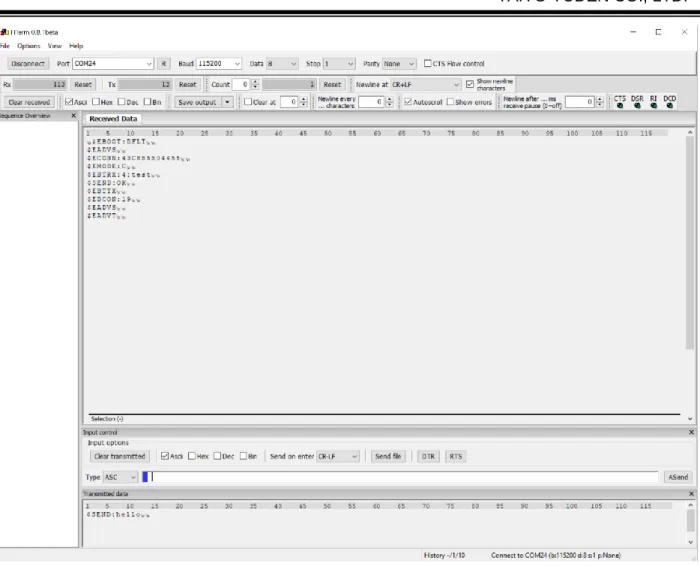Click the Send file button
The height and width of the screenshot is (566, 700).
(x=388, y=456)
